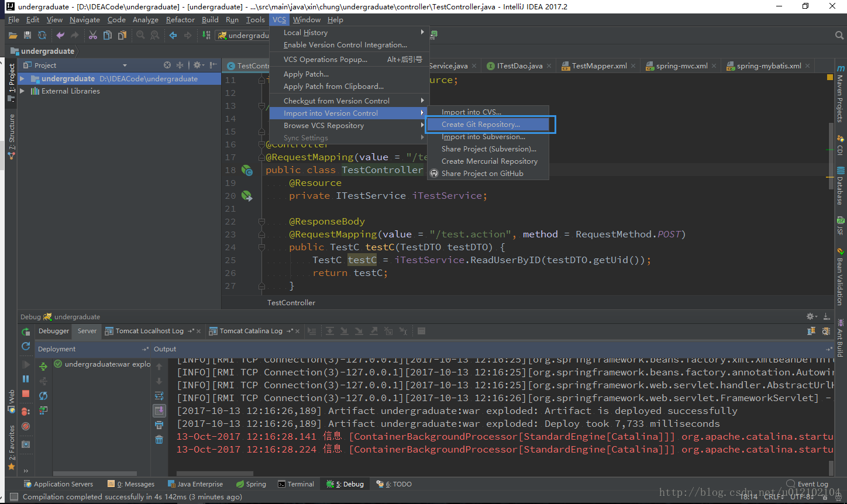Click the Paste icon in toolbar

122,36
